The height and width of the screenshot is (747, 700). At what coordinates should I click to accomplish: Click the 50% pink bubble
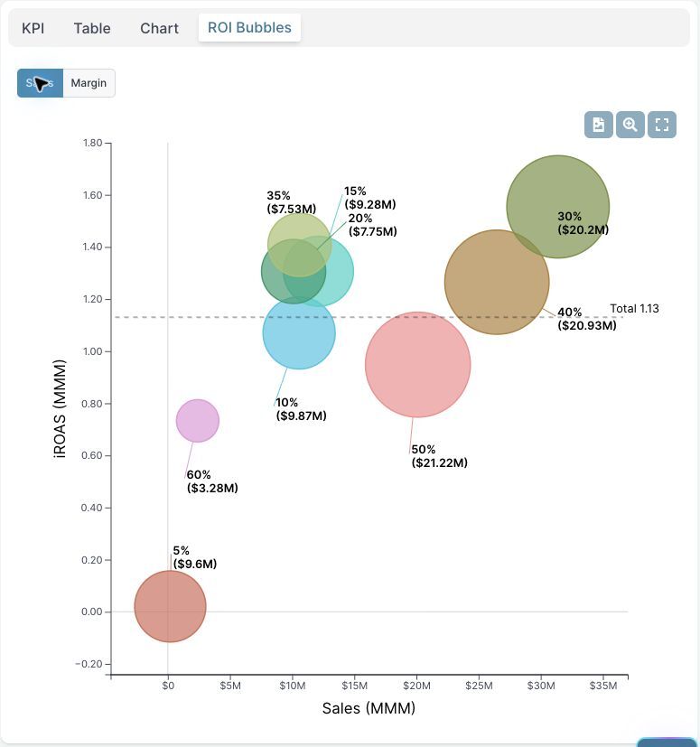[x=418, y=364]
